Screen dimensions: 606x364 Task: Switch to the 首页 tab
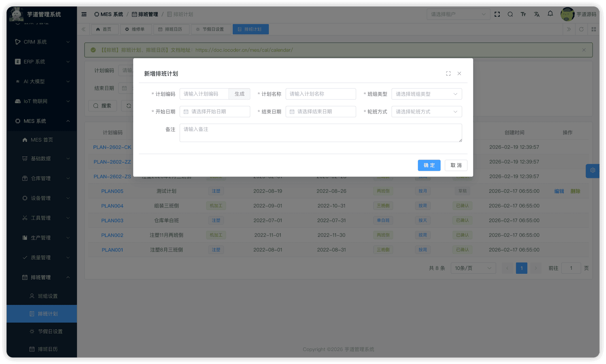coord(104,29)
